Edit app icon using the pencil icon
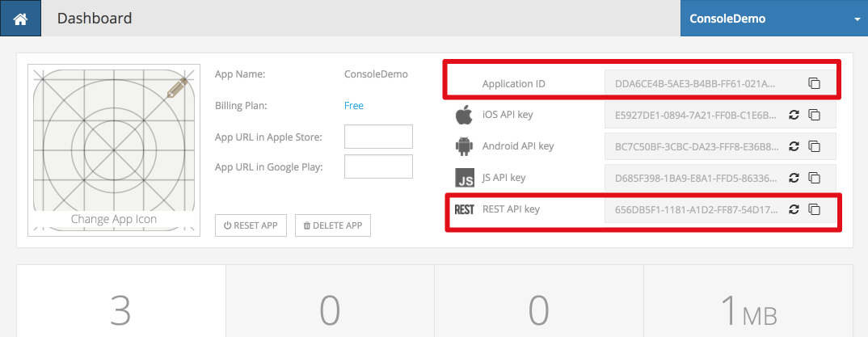Screen dimensions: 868x337 pyautogui.click(x=178, y=88)
